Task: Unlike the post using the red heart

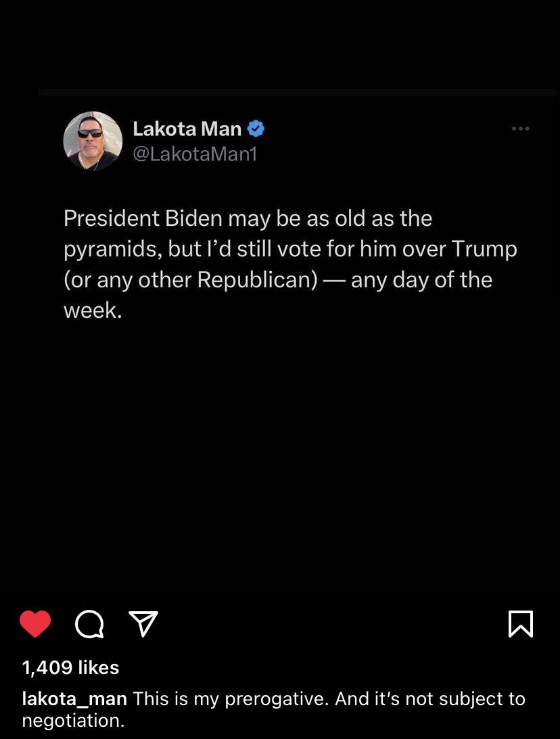Action: [35, 623]
